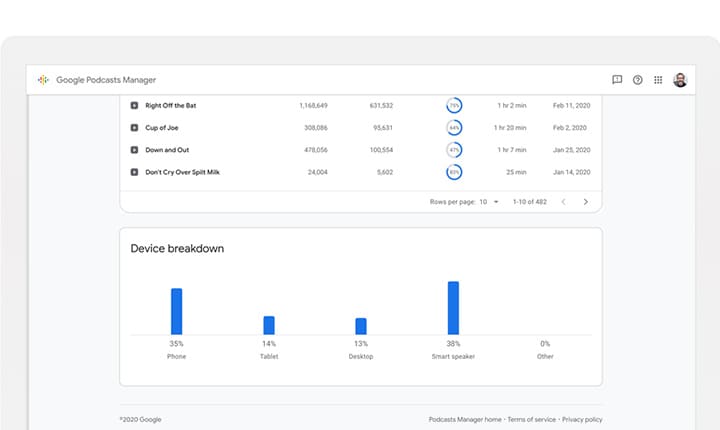This screenshot has height=430, width=720.
Task: Click play icon beside Don't Cry Over Spilt Milk
Action: tap(134, 172)
